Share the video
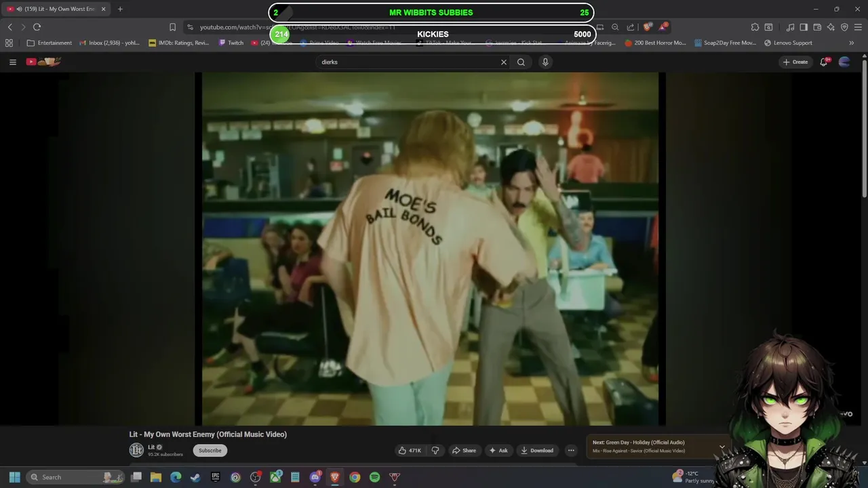Screen dimensions: 868x488 [x=464, y=450]
